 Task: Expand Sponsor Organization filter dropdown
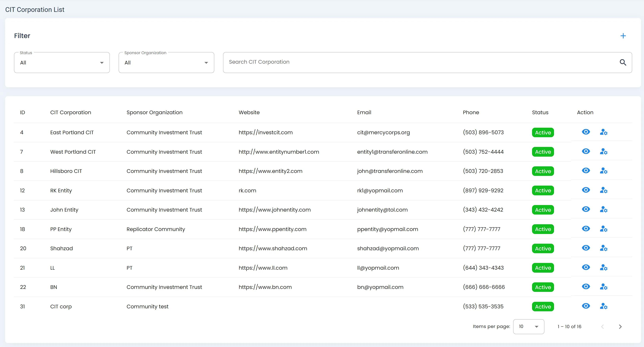pyautogui.click(x=166, y=63)
